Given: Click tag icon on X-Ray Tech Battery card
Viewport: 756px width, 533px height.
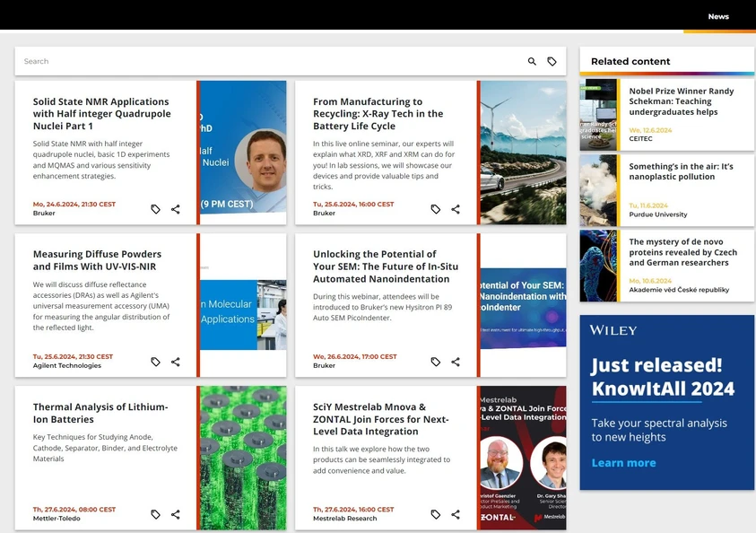Looking at the screenshot, I should click(x=435, y=209).
